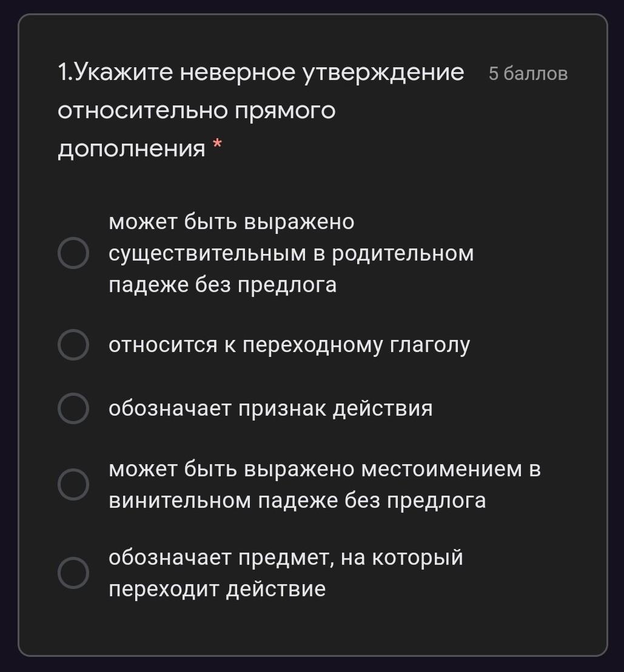This screenshot has height=672, width=624.
Task: Choose radio circle beside 'относится к переходному глаголу'
Action: tap(73, 345)
